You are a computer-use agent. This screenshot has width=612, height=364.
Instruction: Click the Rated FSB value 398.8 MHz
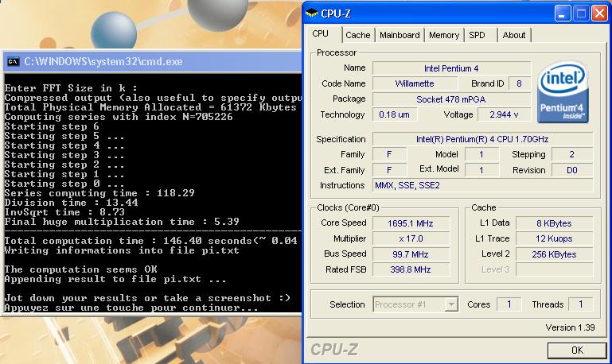(x=411, y=269)
